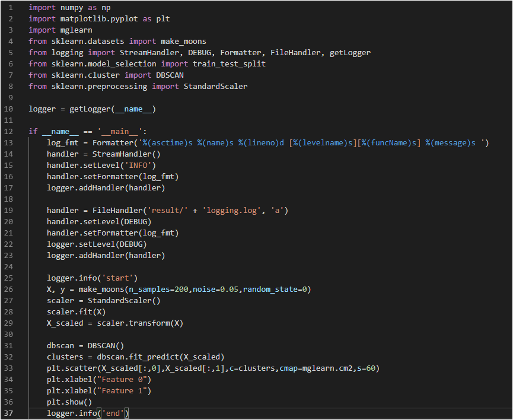Image resolution: width=513 pixels, height=420 pixels.
Task: Click 'DBSCAN' import on line 7
Action: click(x=170, y=75)
